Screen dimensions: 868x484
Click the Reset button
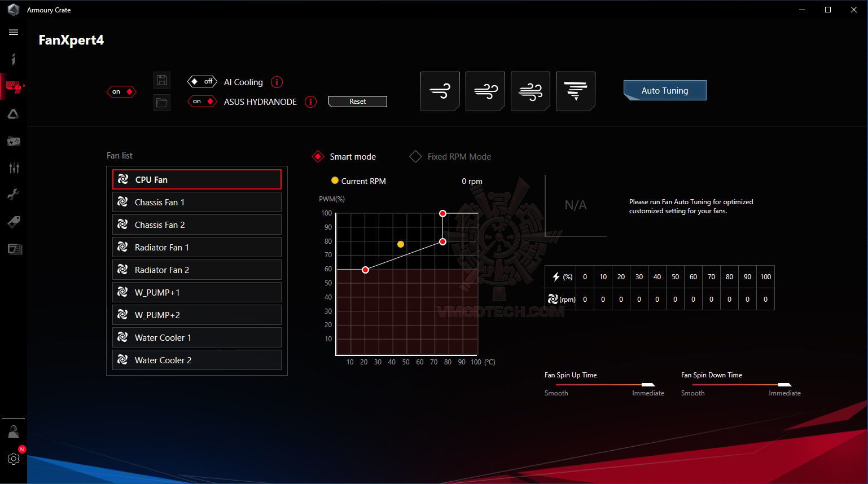pyautogui.click(x=358, y=102)
